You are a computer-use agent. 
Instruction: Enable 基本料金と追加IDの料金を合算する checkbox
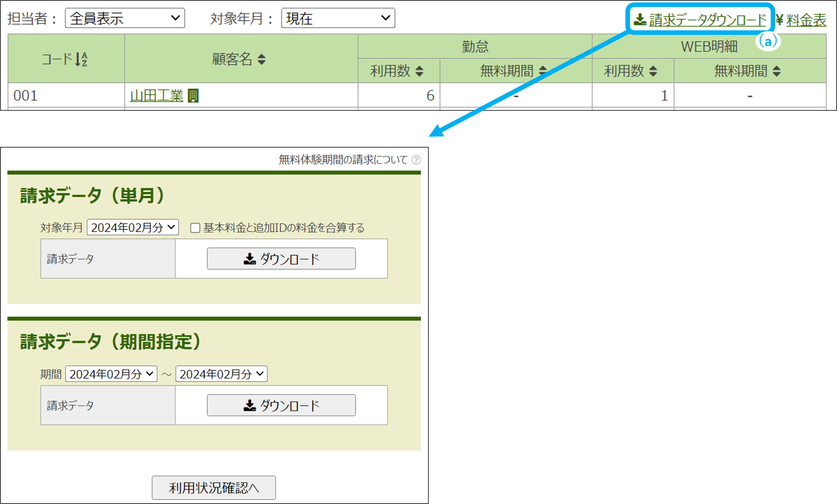tap(195, 228)
